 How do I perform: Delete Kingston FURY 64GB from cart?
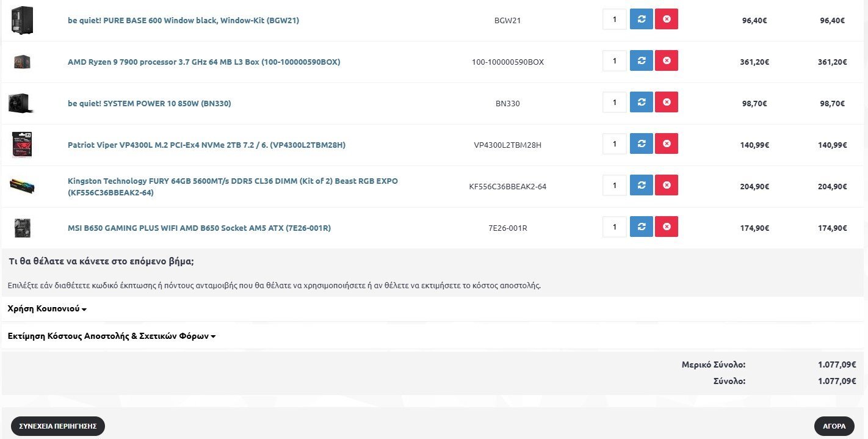(667, 185)
